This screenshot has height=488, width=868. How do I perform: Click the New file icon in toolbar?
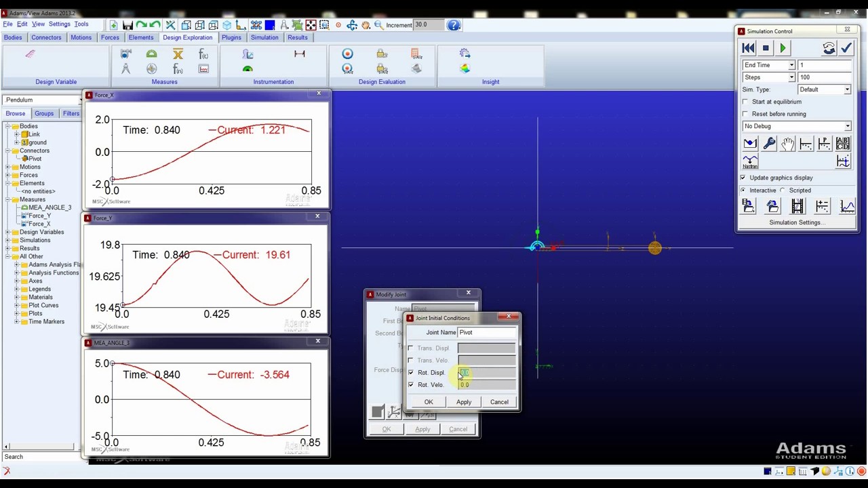pyautogui.click(x=113, y=25)
